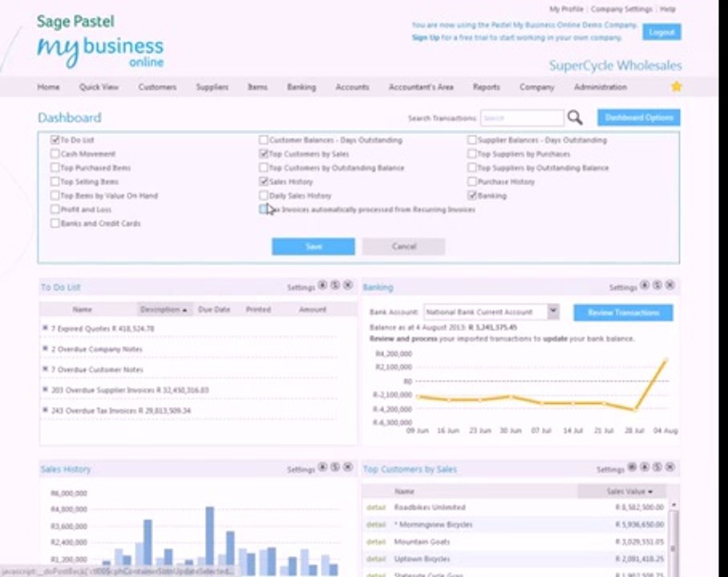Click the Dashboard Options button
Viewport: 728px width, 577px height.
click(639, 118)
